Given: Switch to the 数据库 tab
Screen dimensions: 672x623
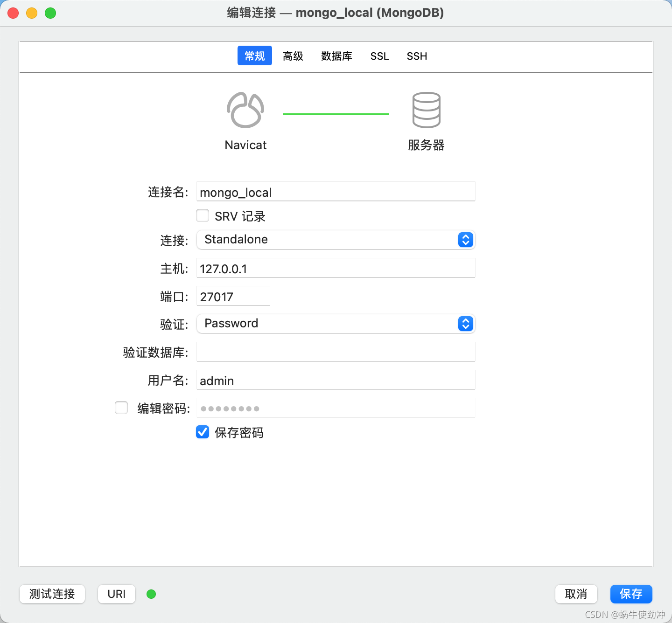Looking at the screenshot, I should click(x=337, y=56).
